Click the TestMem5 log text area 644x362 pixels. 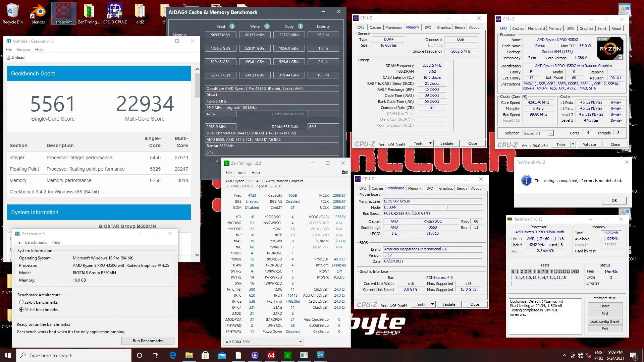545,316
